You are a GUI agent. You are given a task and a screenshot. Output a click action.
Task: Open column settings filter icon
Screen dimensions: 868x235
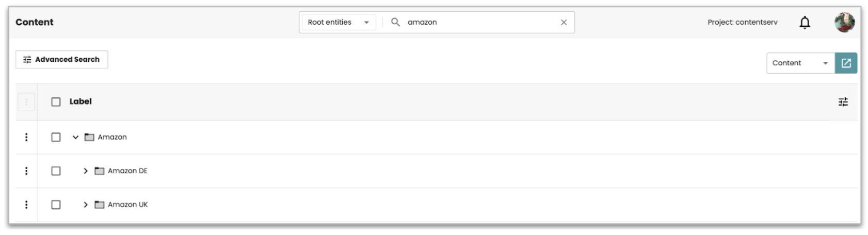point(843,102)
